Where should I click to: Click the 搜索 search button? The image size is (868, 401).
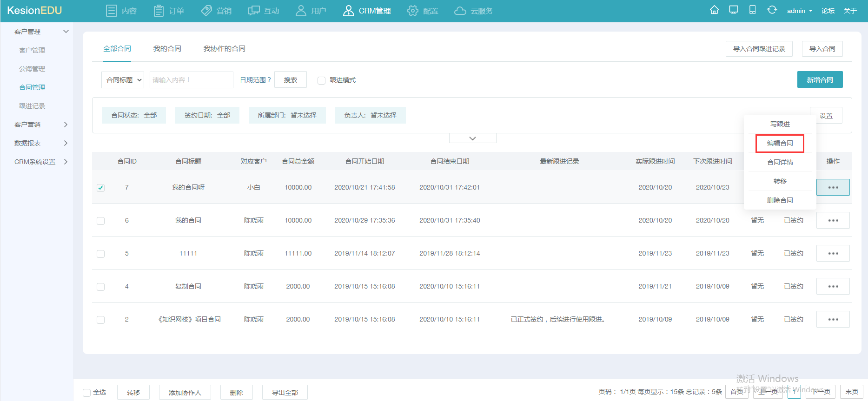tap(291, 80)
